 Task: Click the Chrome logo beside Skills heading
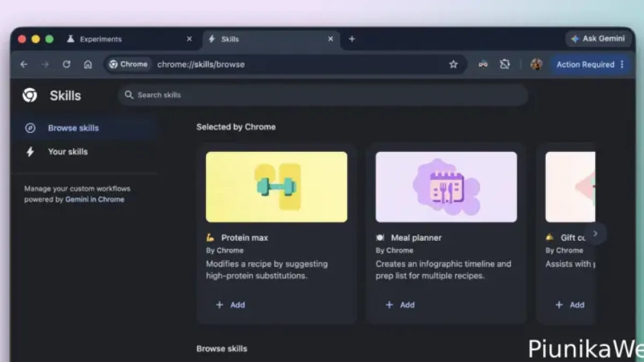tap(30, 95)
